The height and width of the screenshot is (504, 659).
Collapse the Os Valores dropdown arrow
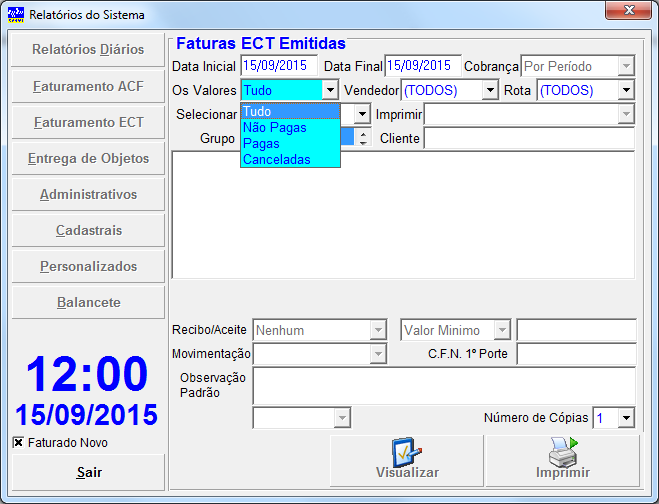pos(330,90)
